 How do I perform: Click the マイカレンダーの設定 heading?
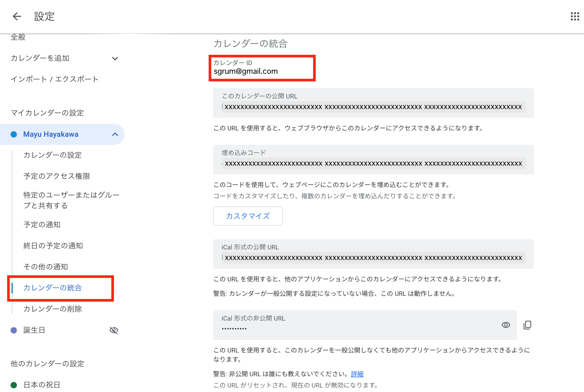(x=47, y=113)
